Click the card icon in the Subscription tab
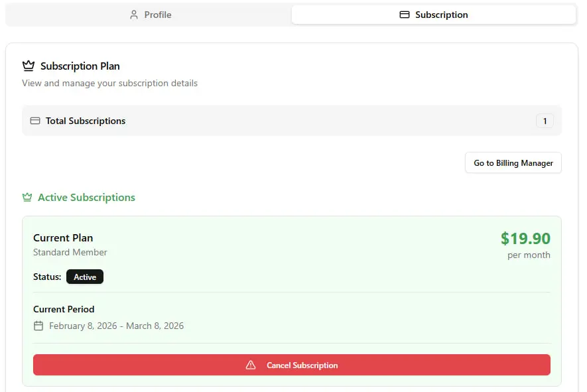The width and height of the screenshot is (587, 392). 405,15
